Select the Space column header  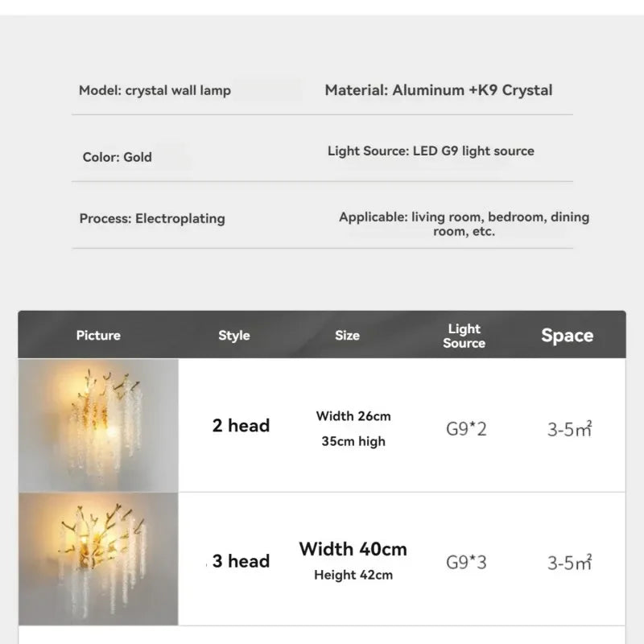coord(567,336)
